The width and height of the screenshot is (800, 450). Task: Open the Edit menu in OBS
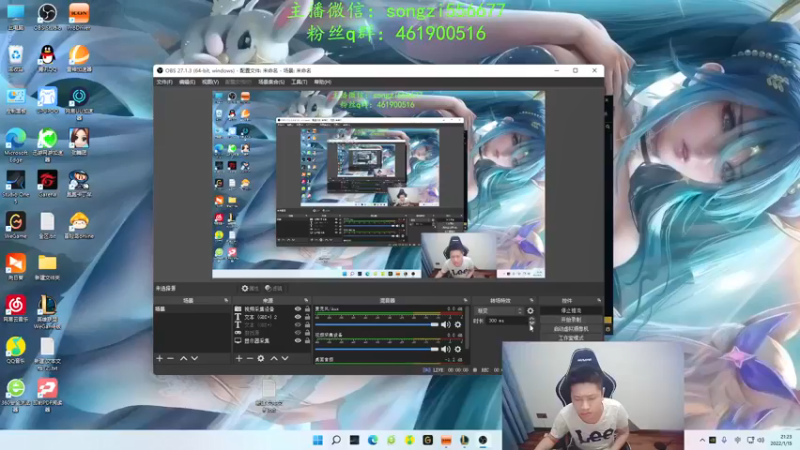(x=187, y=82)
